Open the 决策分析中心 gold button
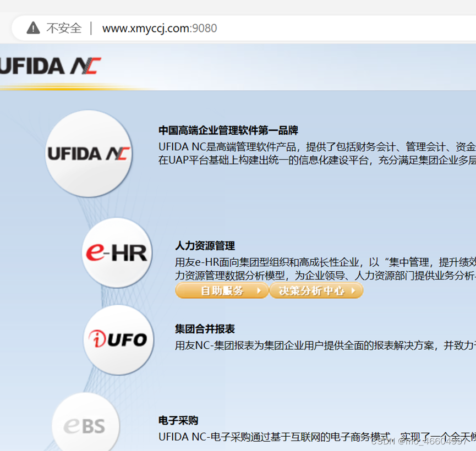Screen dimensions: 476x451 pos(316,290)
